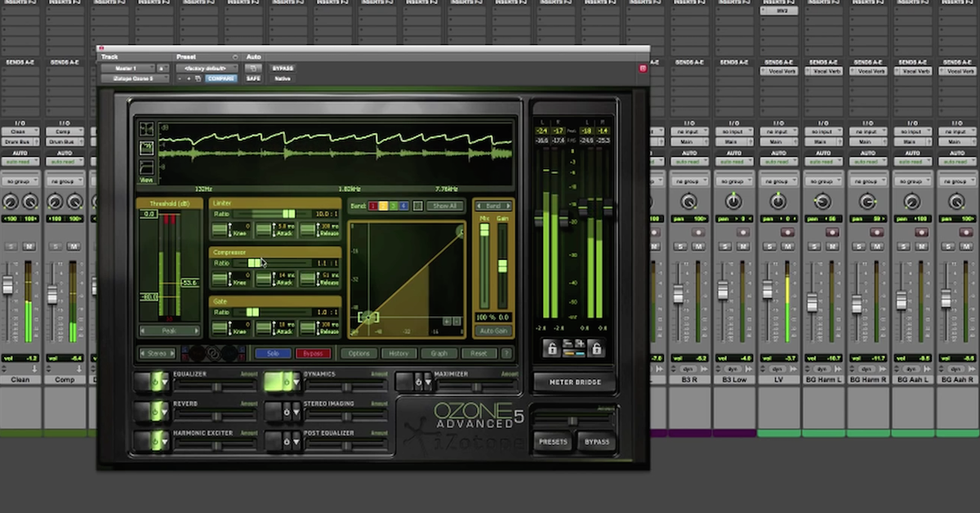
Task: Open the Options menu in Ozone
Action: [x=359, y=354]
